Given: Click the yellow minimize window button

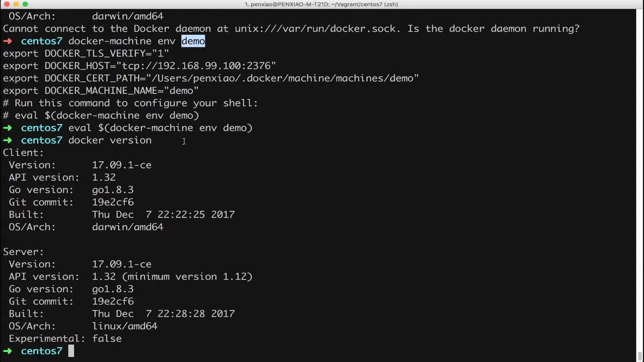Looking at the screenshot, I should [x=16, y=4].
